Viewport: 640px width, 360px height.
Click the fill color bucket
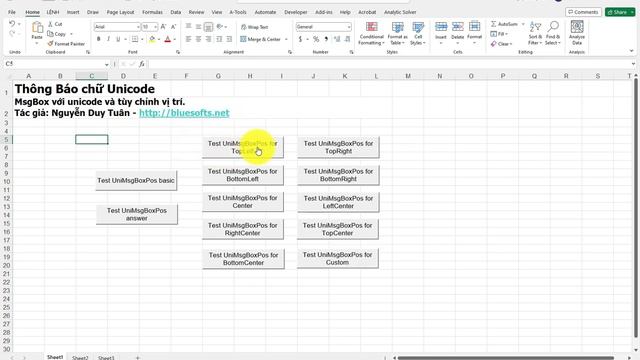pos(152,39)
